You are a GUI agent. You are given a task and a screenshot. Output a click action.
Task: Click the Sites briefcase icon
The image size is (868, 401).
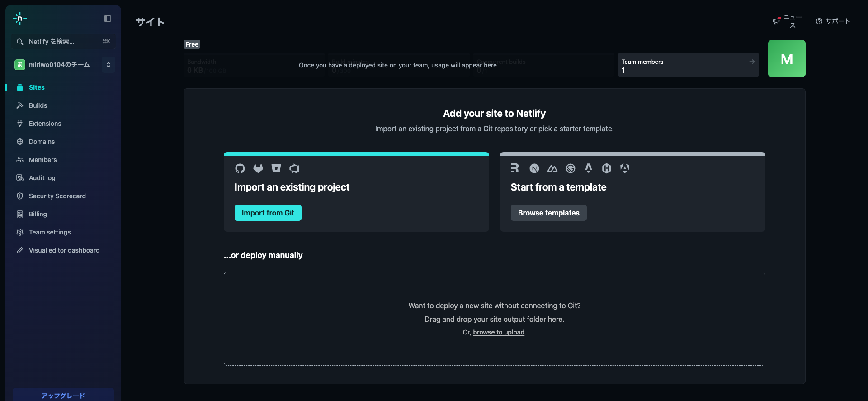pyautogui.click(x=20, y=87)
